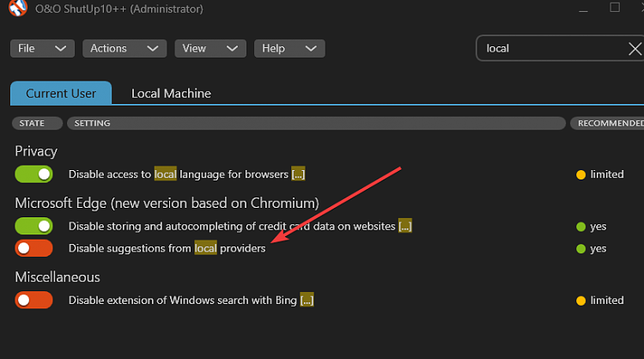Sort by the SETTING column header
This screenshot has height=359, width=644.
[316, 123]
